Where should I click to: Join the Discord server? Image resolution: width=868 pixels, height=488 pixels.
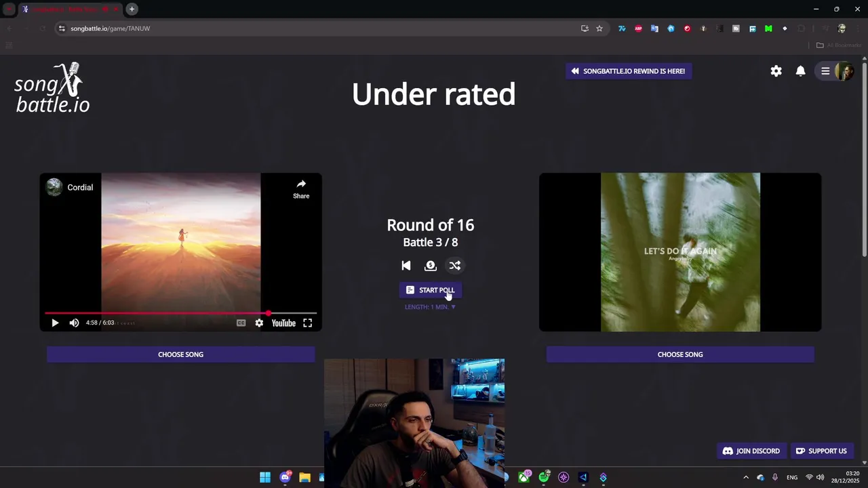(751, 451)
